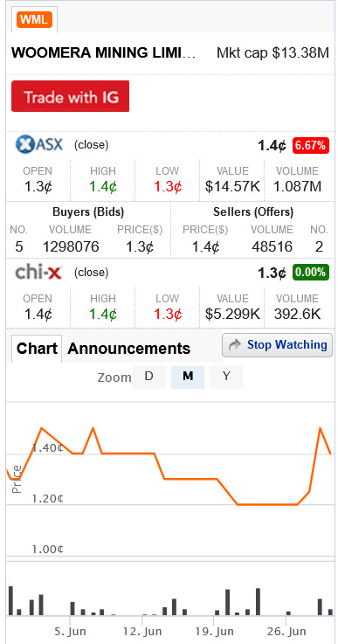Screen dimensions: 338x644
Task: Click the 19. Jun date marker on chart
Action: click(214, 631)
